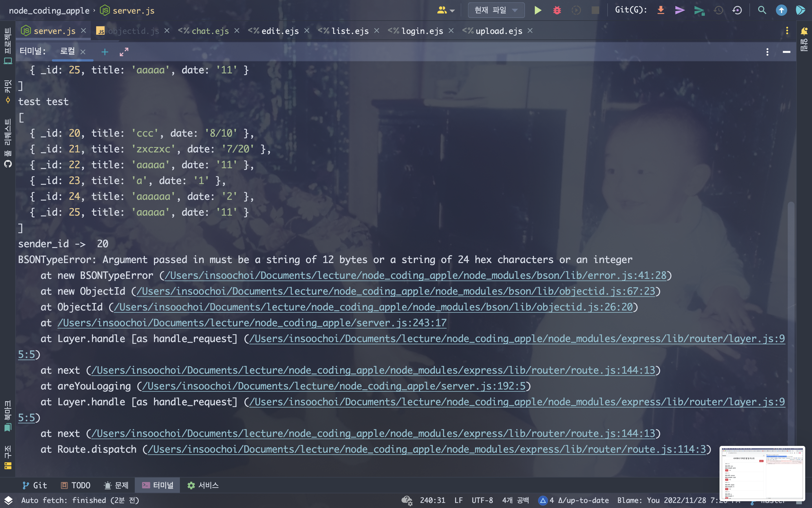Open Code With Me people icon
This screenshot has height=508, width=812.
point(442,10)
